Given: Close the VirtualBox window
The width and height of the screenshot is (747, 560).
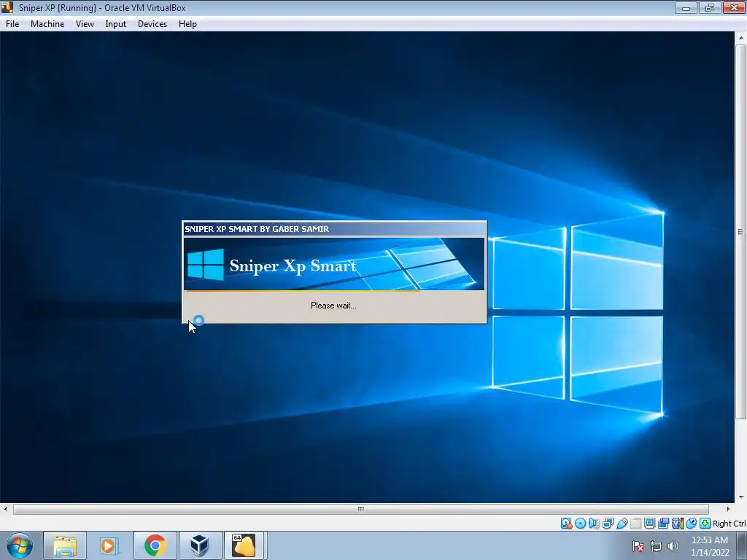Looking at the screenshot, I should (x=734, y=7).
